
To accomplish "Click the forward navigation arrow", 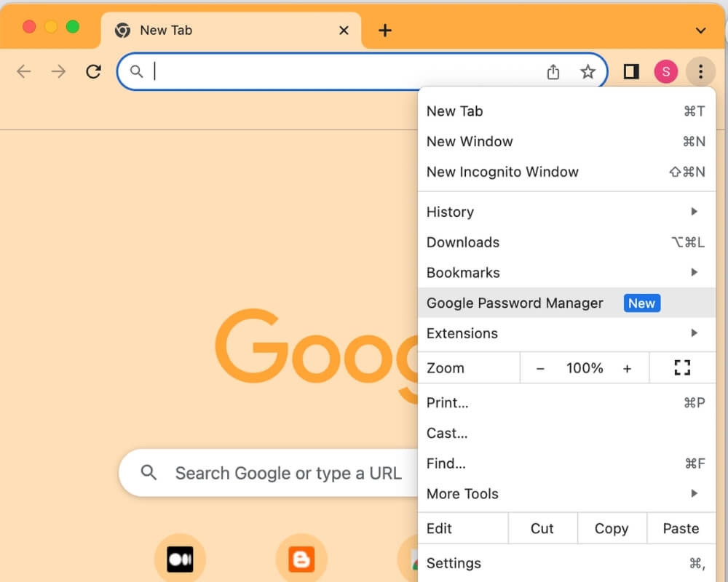I will 58,71.
